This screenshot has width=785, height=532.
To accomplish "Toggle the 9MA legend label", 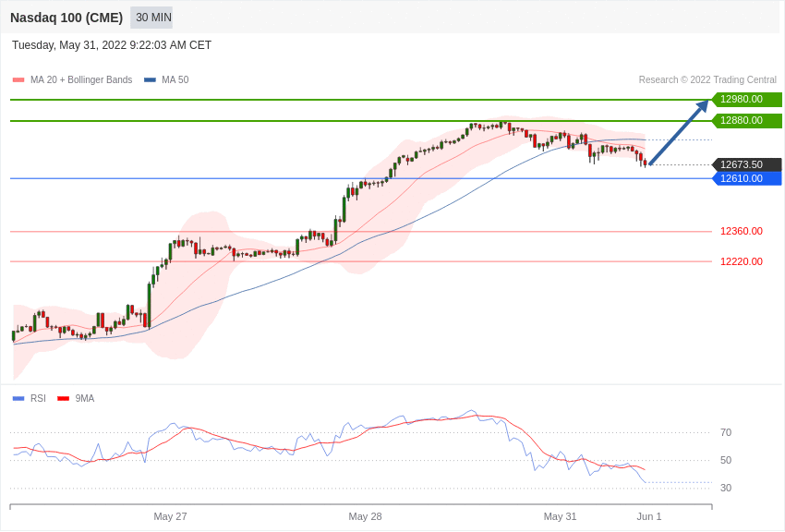I will click(x=85, y=399).
